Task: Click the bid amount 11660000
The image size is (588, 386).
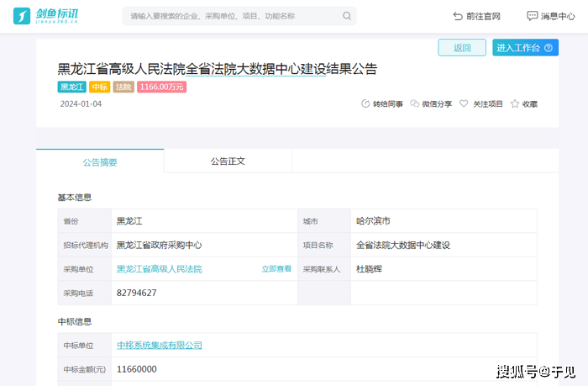Action: coord(136,369)
